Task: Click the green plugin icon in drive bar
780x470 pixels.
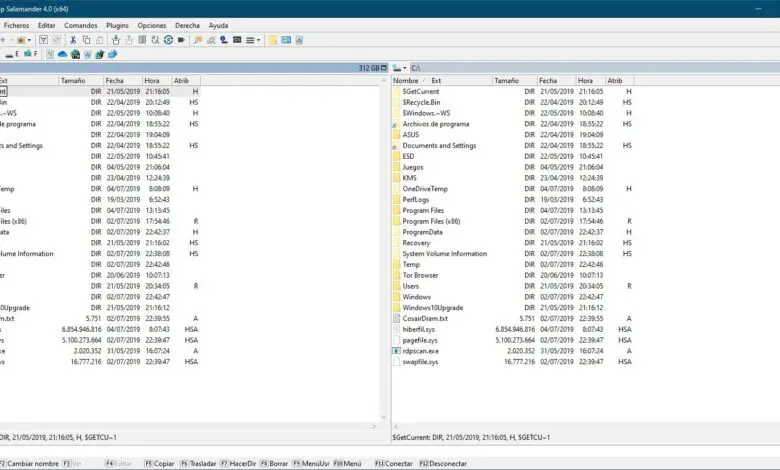Action: (99, 54)
